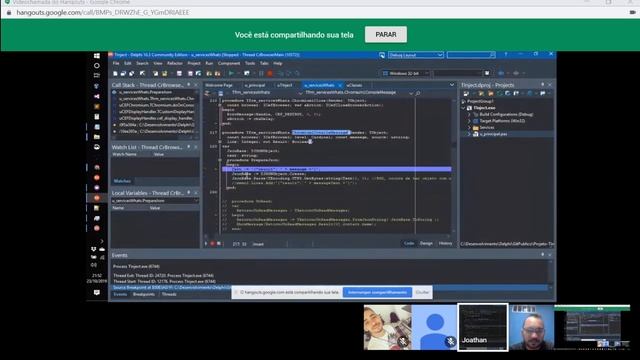This screenshot has height=360, width=640.
Task: Pin the Call Stack panel
Action: point(189,84)
